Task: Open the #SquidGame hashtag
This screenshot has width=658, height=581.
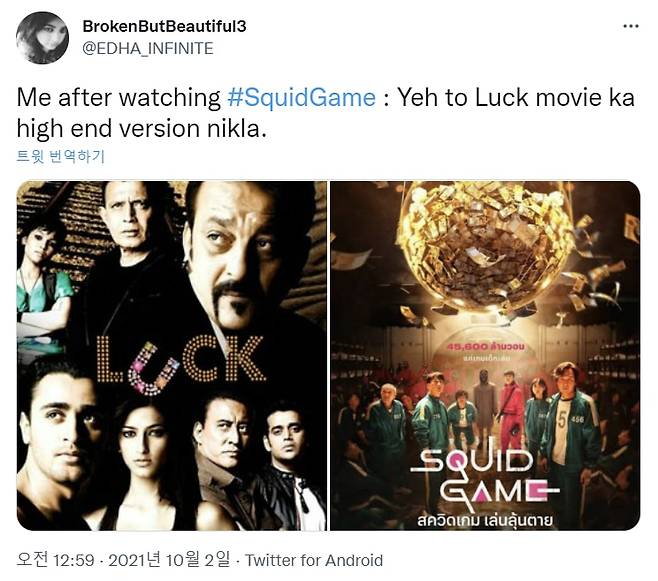Action: pos(301,98)
